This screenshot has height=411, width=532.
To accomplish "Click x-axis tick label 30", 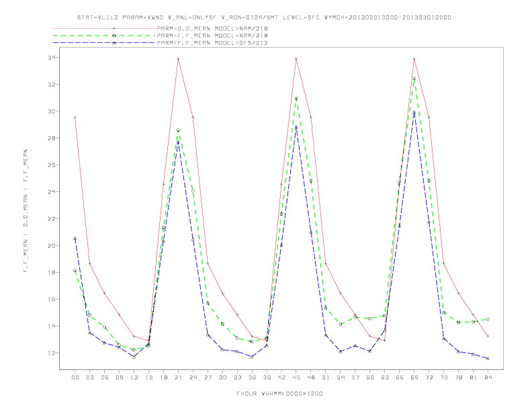I will [x=222, y=377].
